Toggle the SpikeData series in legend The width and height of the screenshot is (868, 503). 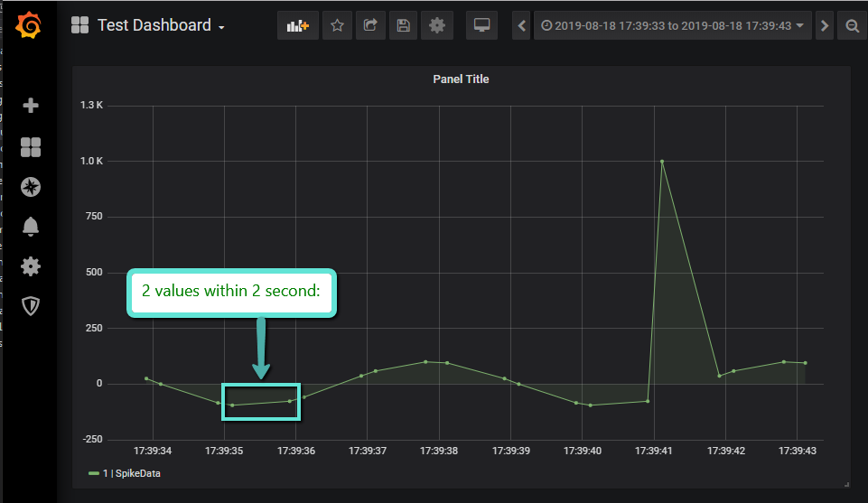click(126, 473)
